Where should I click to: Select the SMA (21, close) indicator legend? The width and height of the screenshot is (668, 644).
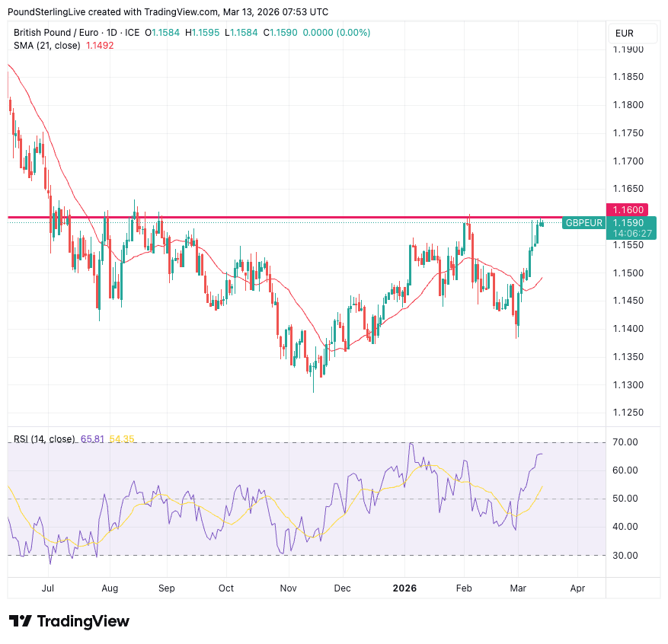[45, 45]
